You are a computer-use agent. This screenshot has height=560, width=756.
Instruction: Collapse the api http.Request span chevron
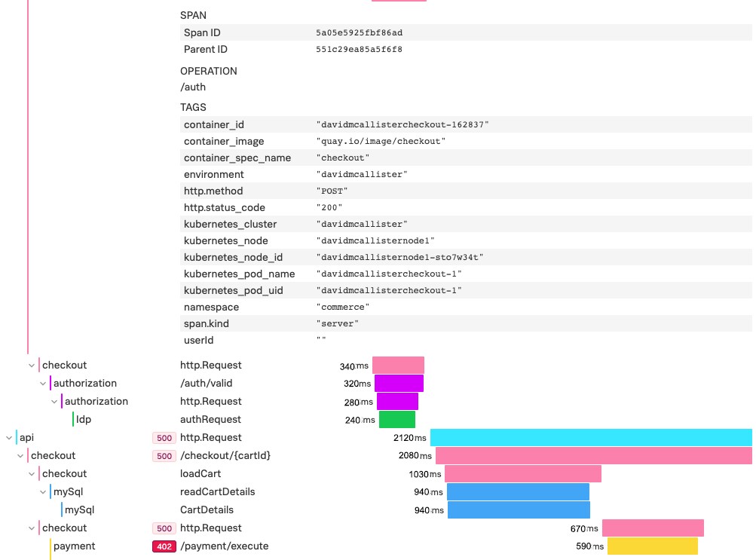coord(8,437)
